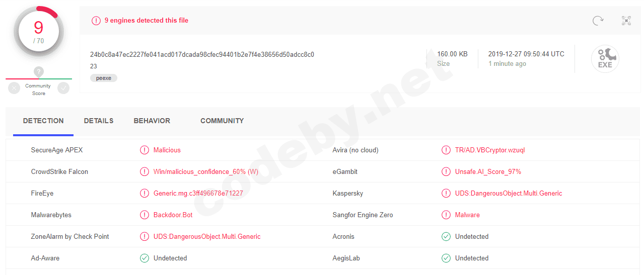Click the warning icon in ZoneAlarm row
The image size is (644, 275).
(x=145, y=236)
